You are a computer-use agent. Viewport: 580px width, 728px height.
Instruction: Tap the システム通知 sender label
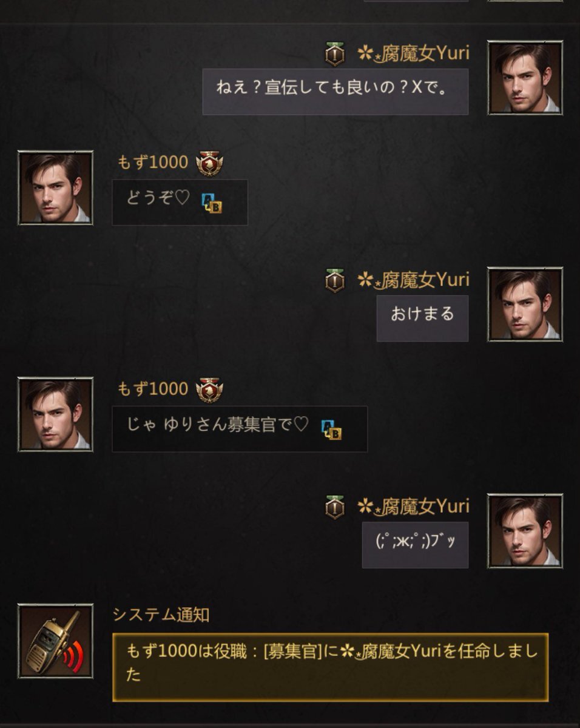click(161, 615)
